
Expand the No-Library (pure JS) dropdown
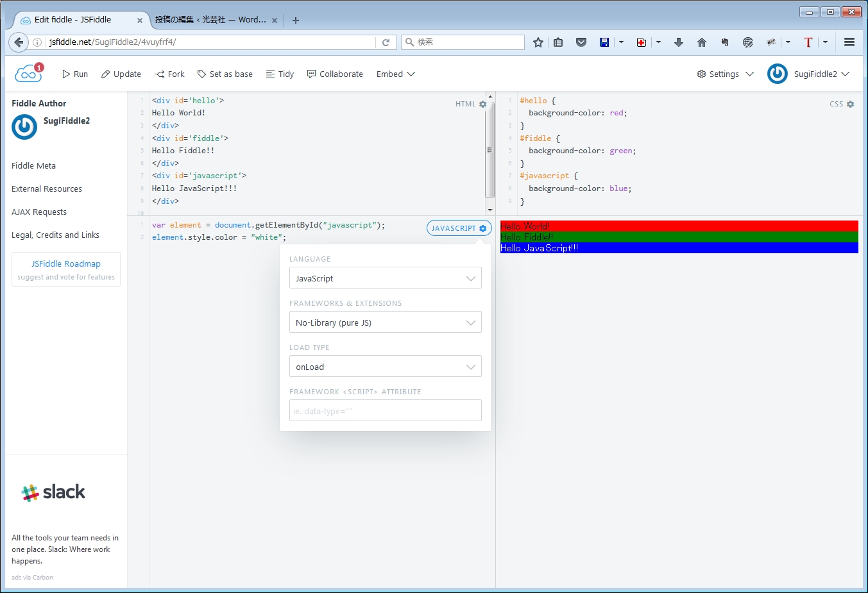[x=385, y=322]
